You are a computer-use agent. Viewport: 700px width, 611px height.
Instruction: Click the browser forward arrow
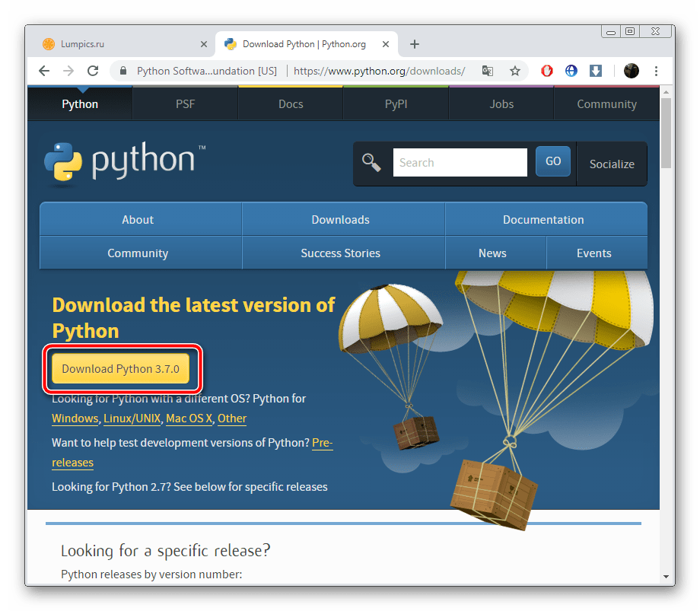point(68,71)
